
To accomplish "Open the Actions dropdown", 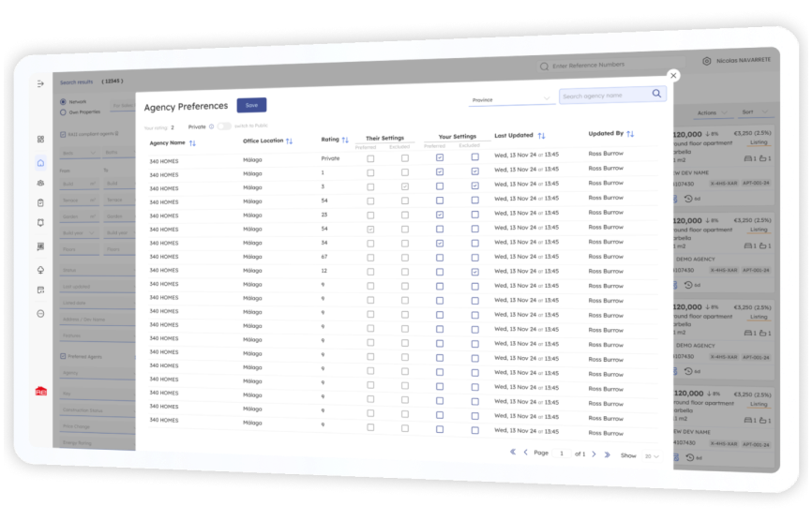I will coord(712,112).
